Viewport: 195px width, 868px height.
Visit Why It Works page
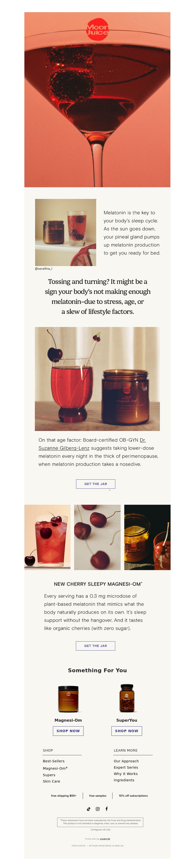tap(126, 774)
